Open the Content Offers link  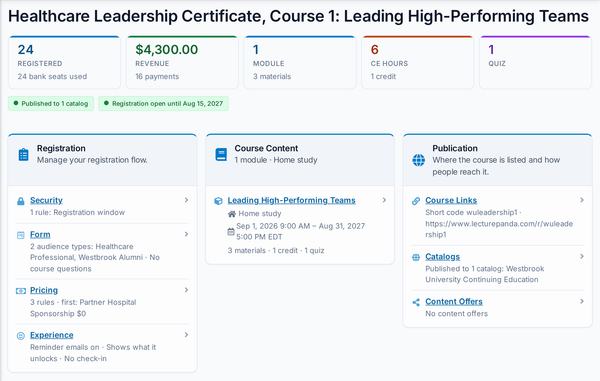coord(454,302)
